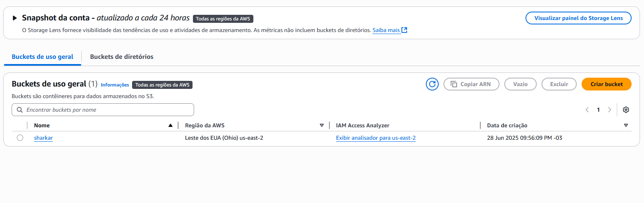
Task: Open table preferences gear icon
Action: 626,110
